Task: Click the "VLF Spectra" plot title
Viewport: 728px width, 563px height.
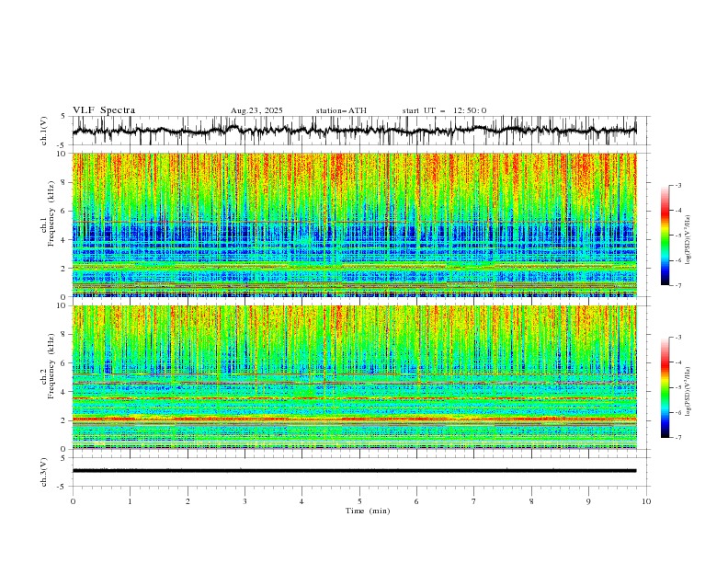Action: coord(104,110)
